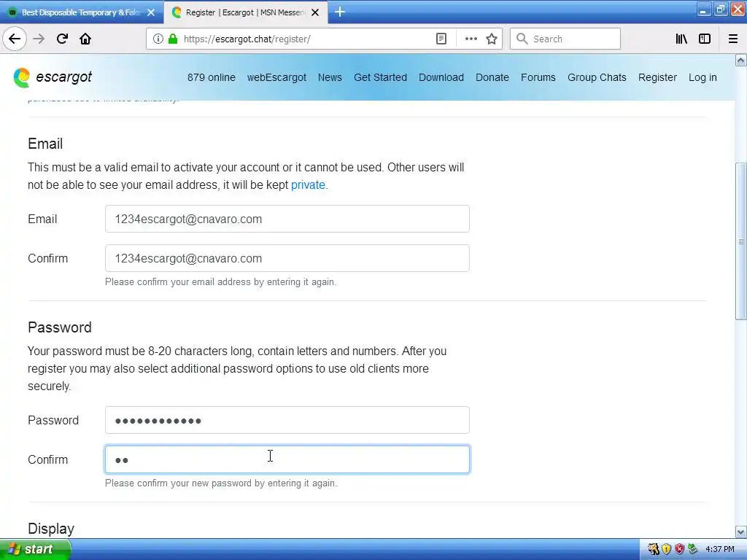Close the Register Escargot tab
The width and height of the screenshot is (747, 560).
click(315, 12)
